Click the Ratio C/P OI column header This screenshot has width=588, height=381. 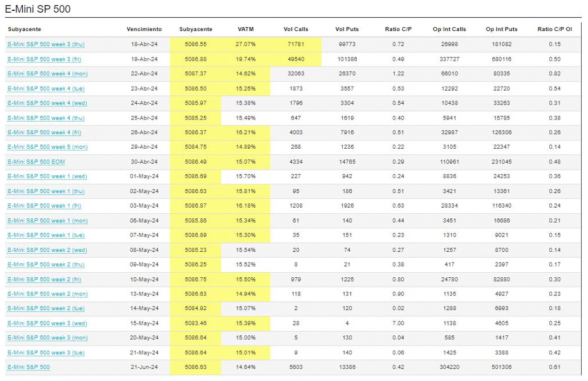tap(554, 29)
